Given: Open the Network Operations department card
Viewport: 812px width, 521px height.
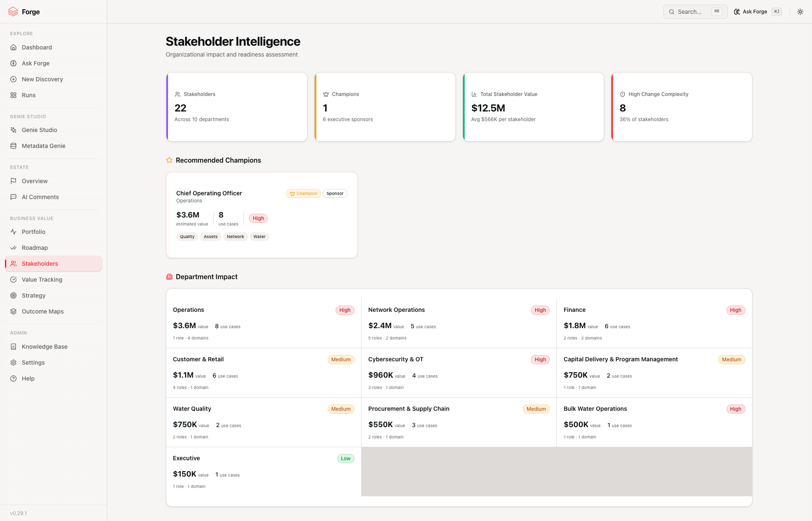Looking at the screenshot, I should click(x=459, y=323).
